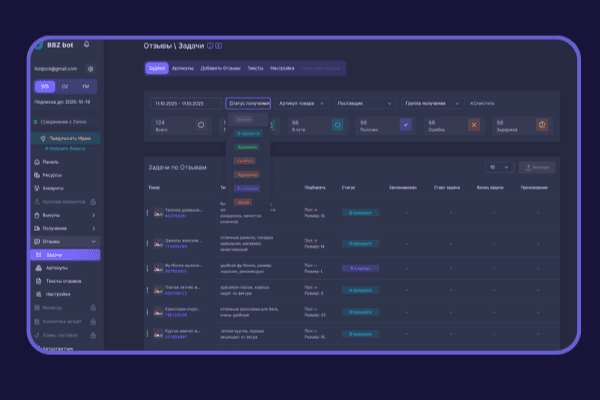Select the WB marketplace toggle
Viewport: 600px width, 400px height.
[x=44, y=87]
